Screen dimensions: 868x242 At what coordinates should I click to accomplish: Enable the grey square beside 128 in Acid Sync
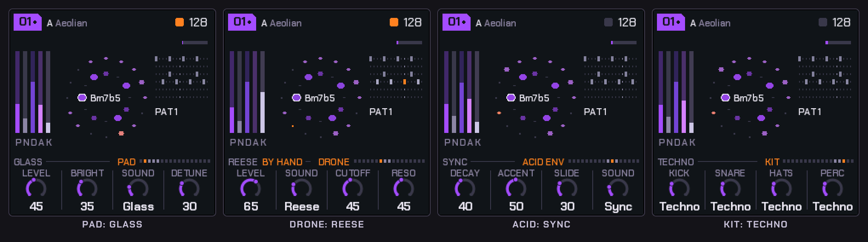click(x=608, y=22)
